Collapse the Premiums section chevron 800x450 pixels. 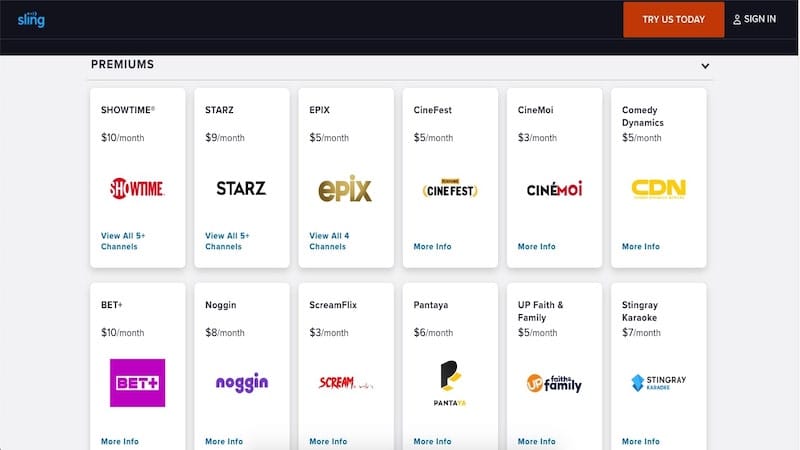tap(705, 66)
